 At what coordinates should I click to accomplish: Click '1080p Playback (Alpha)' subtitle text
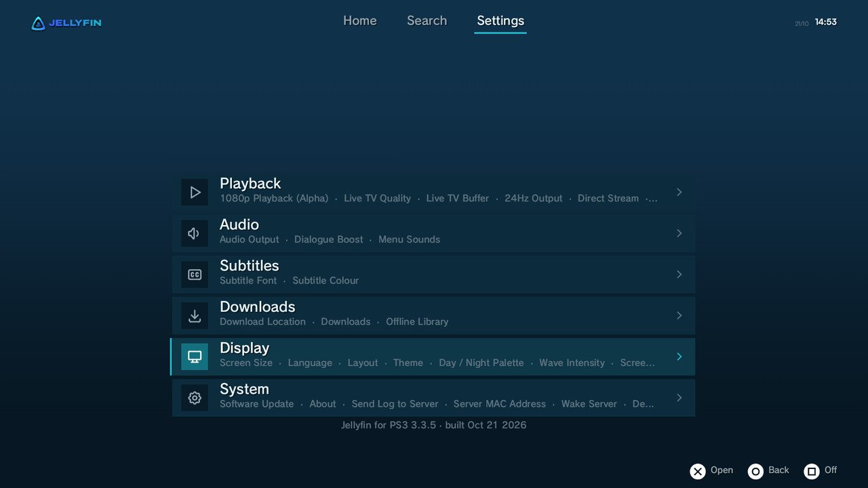pos(274,199)
